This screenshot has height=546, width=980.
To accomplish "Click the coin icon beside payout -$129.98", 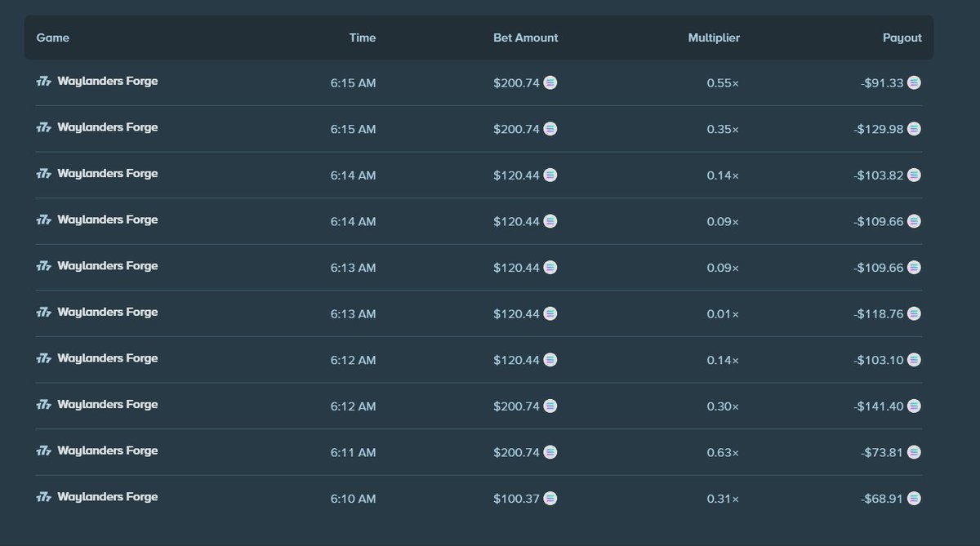I will pos(914,129).
